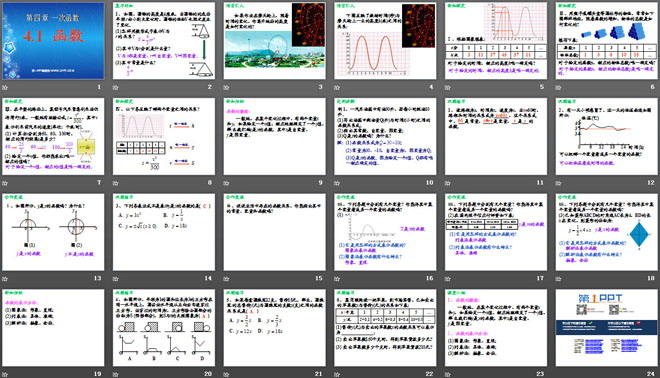Click the star icon under slide 20
The width and height of the screenshot is (660, 378).
click(x=116, y=374)
